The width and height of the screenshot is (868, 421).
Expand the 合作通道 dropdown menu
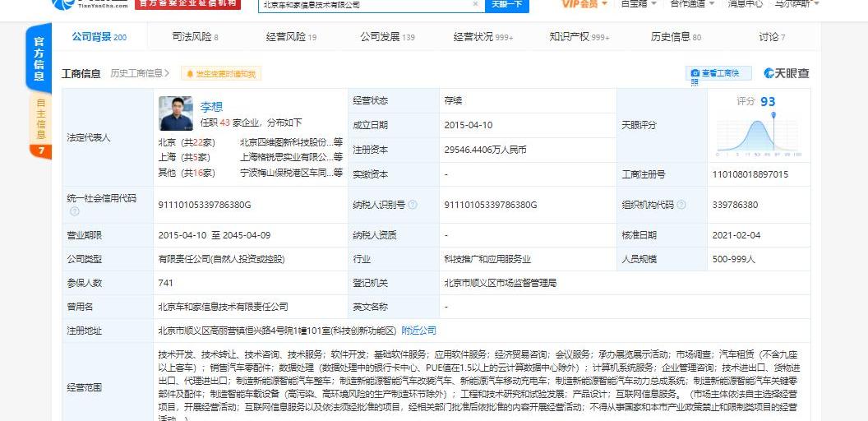691,4
